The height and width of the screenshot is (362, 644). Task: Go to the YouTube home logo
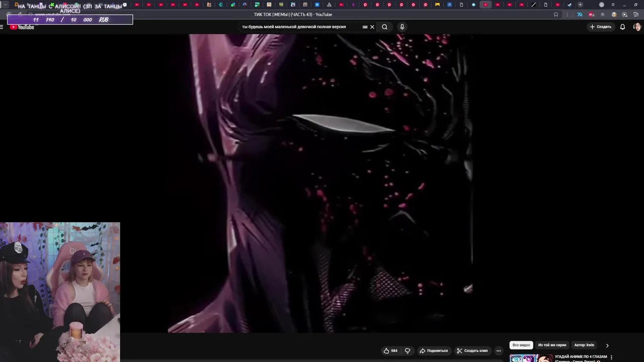point(22,27)
